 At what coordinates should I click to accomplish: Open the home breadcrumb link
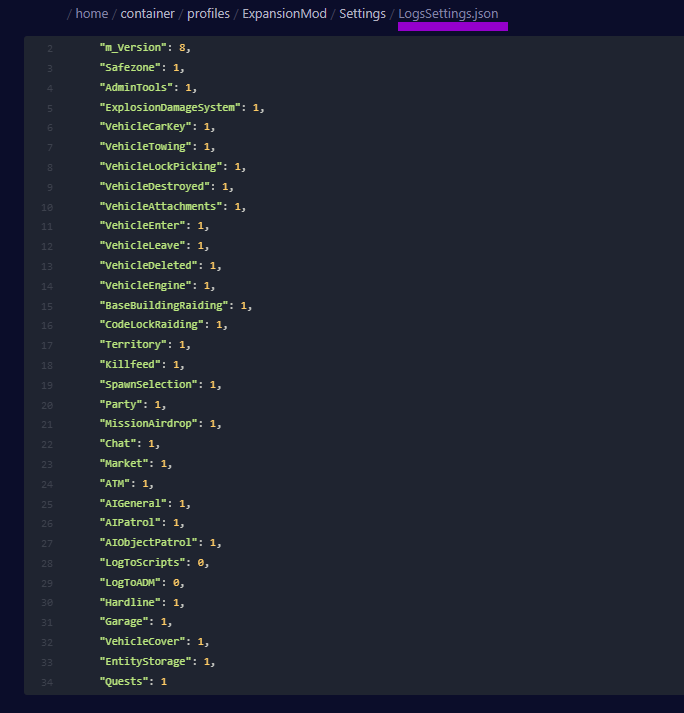92,14
